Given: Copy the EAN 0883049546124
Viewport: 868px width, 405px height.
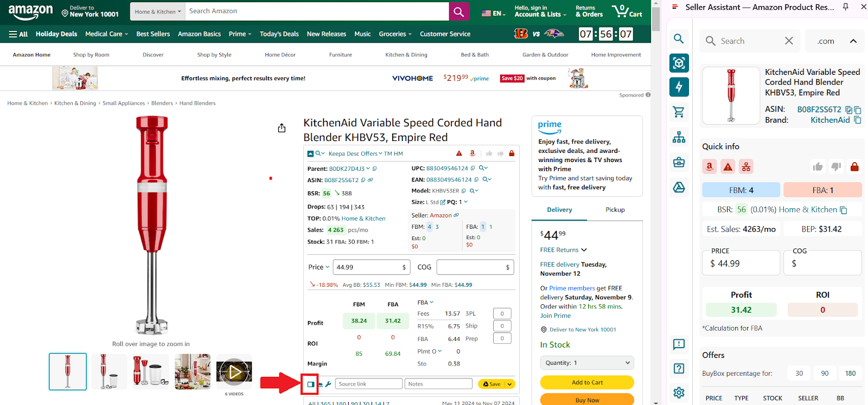Looking at the screenshot, I should click(477, 179).
